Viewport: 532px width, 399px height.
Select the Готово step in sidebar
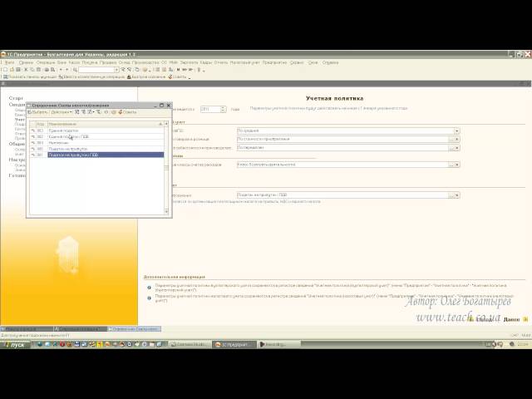point(17,175)
